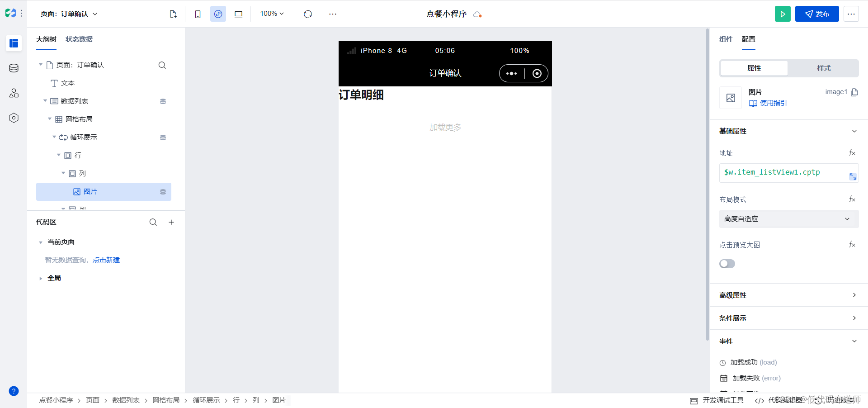Open the 使用指引 usage guide link

[768, 103]
